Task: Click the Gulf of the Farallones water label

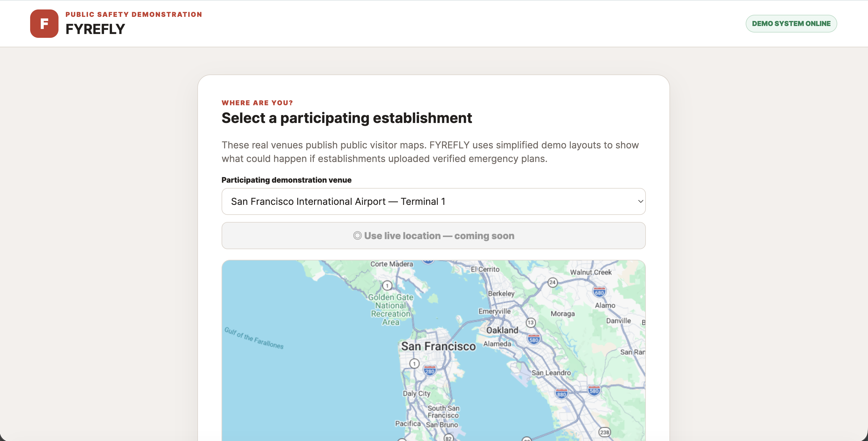Action: (x=254, y=338)
